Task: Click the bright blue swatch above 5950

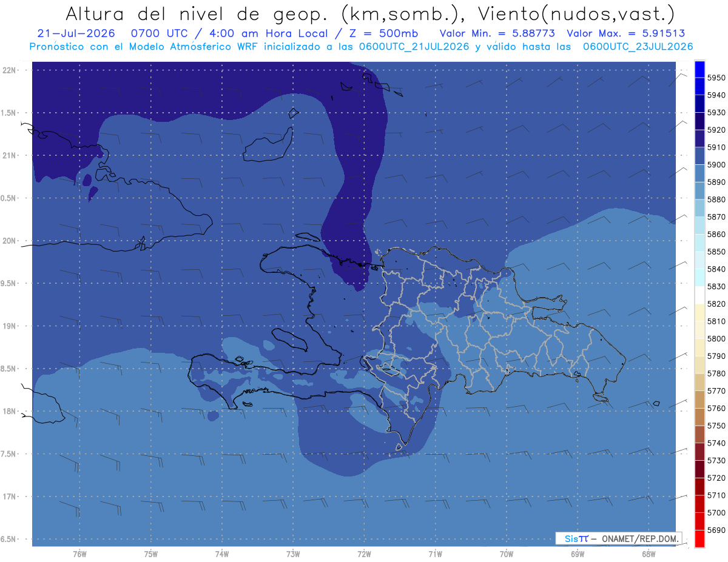Action: (x=699, y=69)
